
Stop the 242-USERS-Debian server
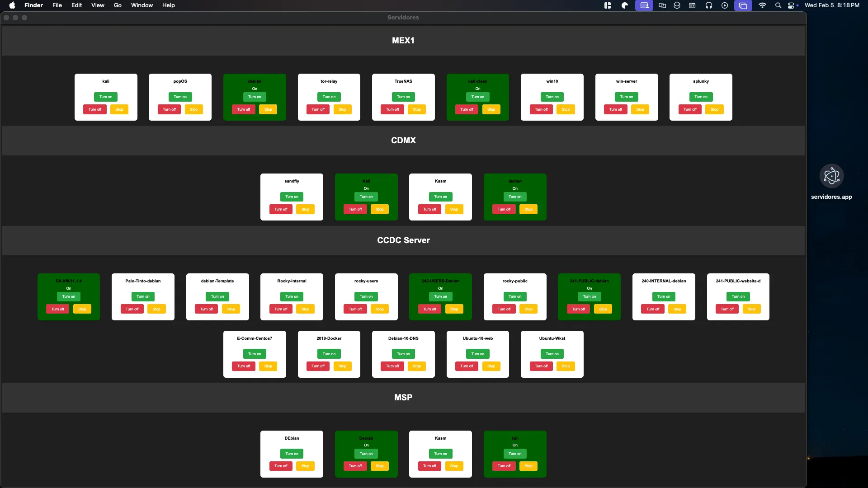point(454,309)
